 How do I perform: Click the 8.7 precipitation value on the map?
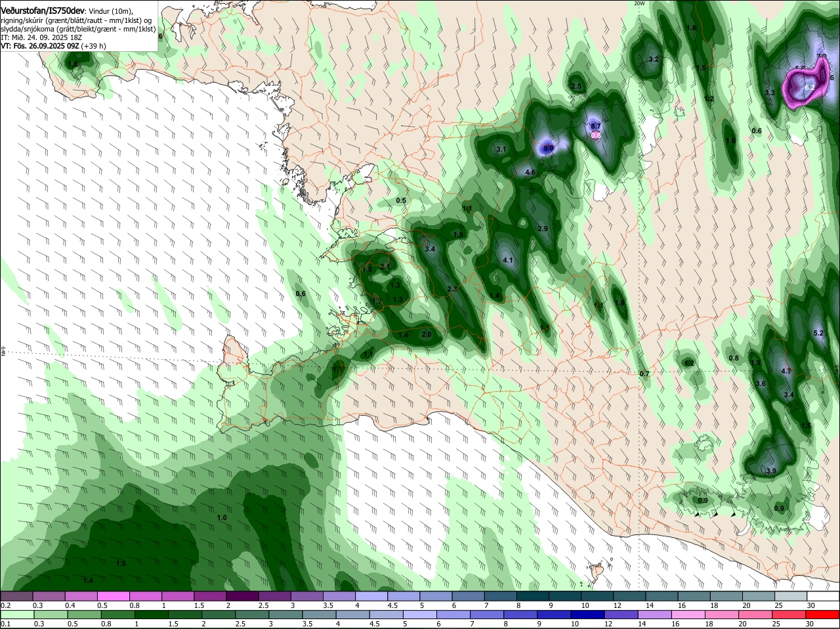(596, 126)
